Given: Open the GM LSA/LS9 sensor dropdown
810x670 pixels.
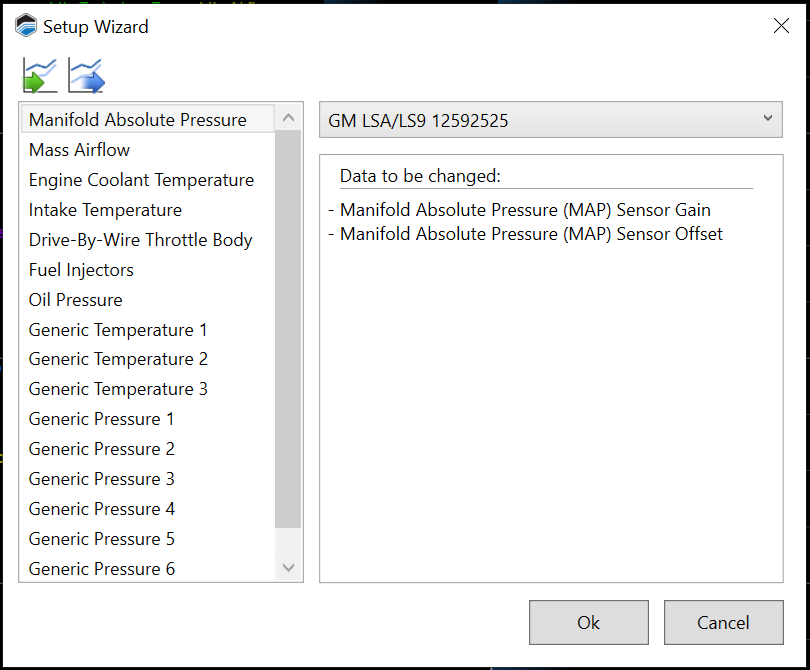Looking at the screenshot, I should click(x=550, y=120).
